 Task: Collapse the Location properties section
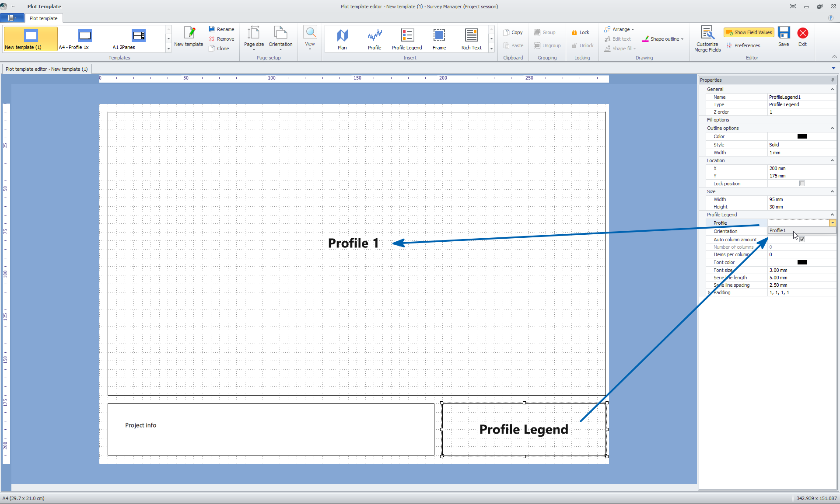point(832,160)
